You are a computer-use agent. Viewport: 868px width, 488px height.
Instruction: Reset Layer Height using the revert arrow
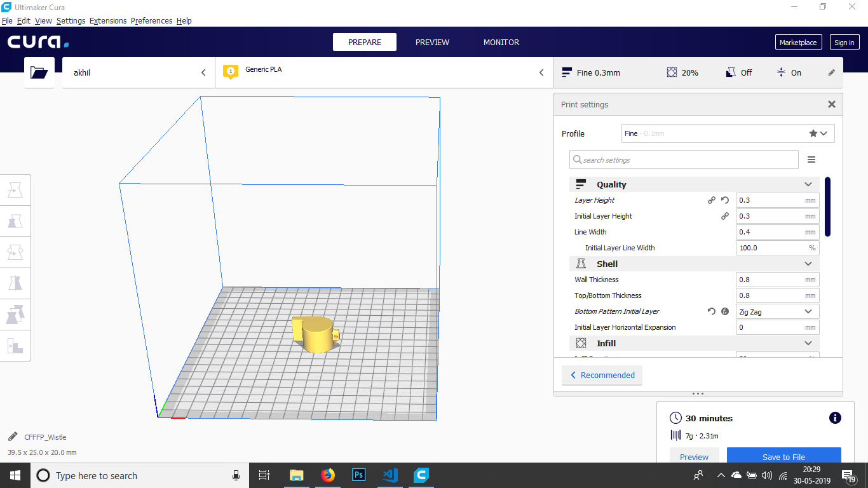point(724,200)
